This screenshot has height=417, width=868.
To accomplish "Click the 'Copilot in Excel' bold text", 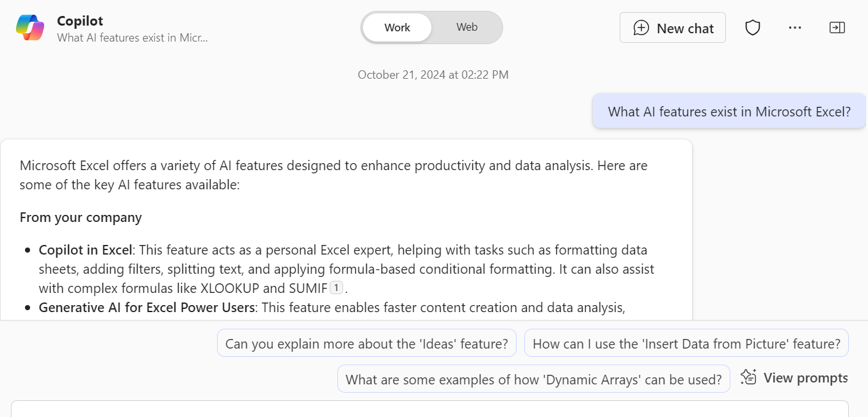I will [86, 249].
